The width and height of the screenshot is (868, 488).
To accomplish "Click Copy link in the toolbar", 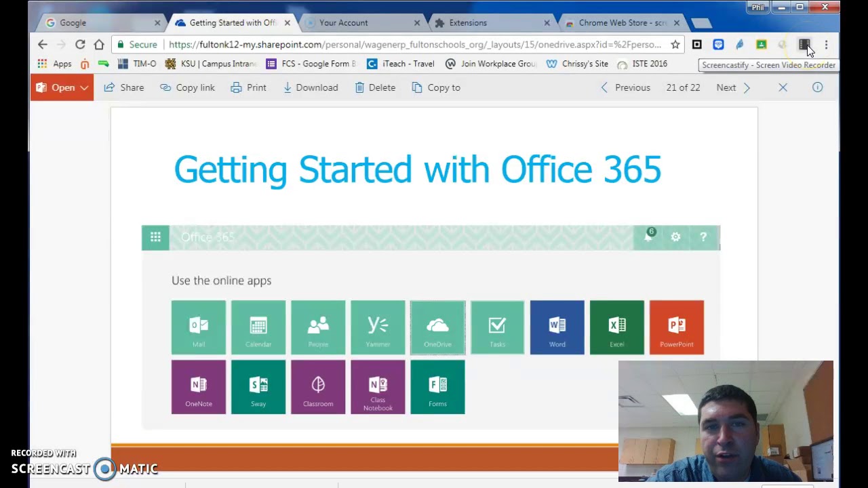I will click(x=187, y=87).
